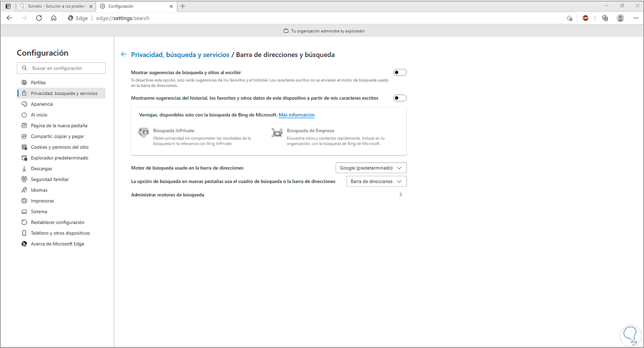Switch to the Solvetic tab

56,6
